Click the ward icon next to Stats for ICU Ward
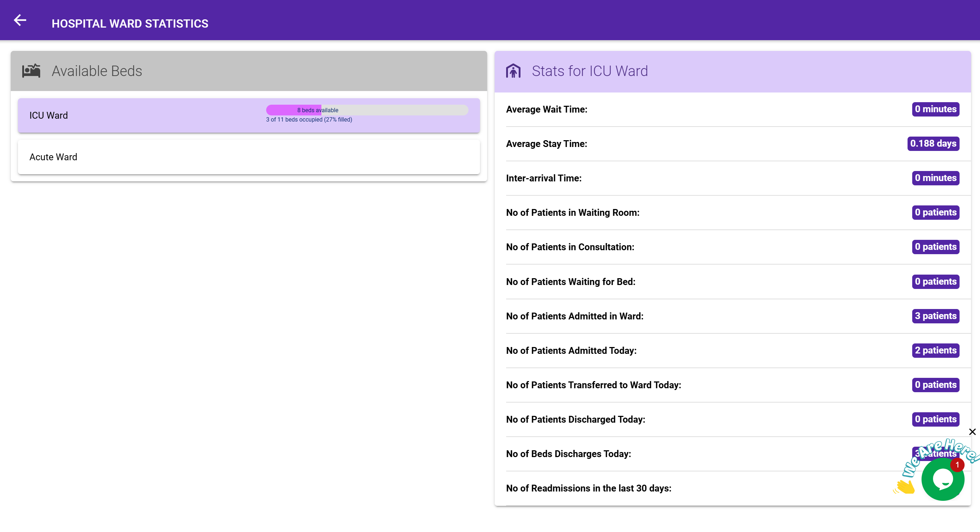980x532 pixels. [513, 71]
